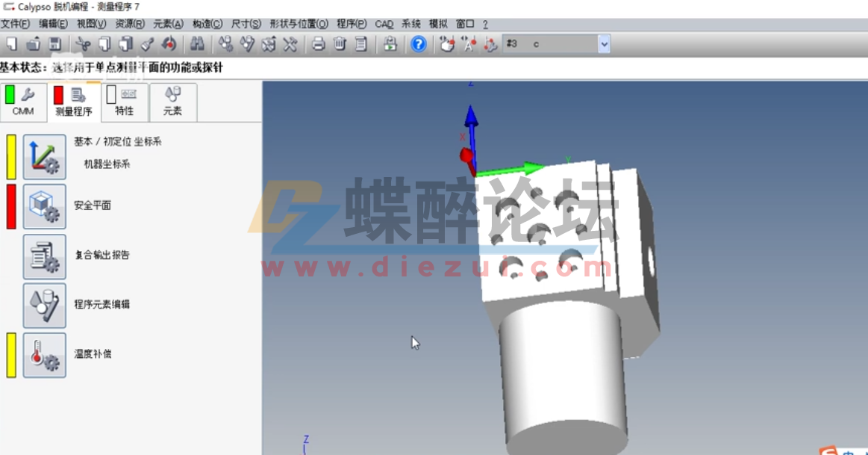Open the 基本/初定位 坐标系 alignment icon
The width and height of the screenshot is (868, 455).
click(x=44, y=155)
